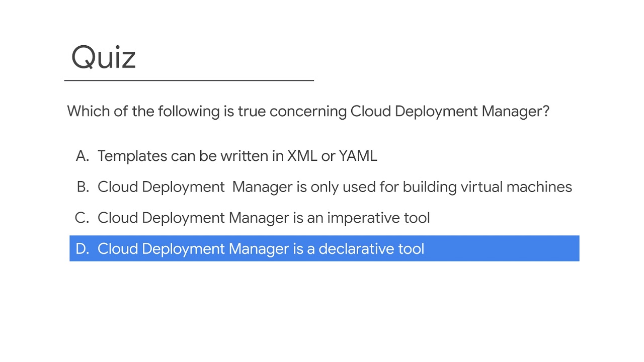Select answer B about building virtual machines

click(x=335, y=187)
